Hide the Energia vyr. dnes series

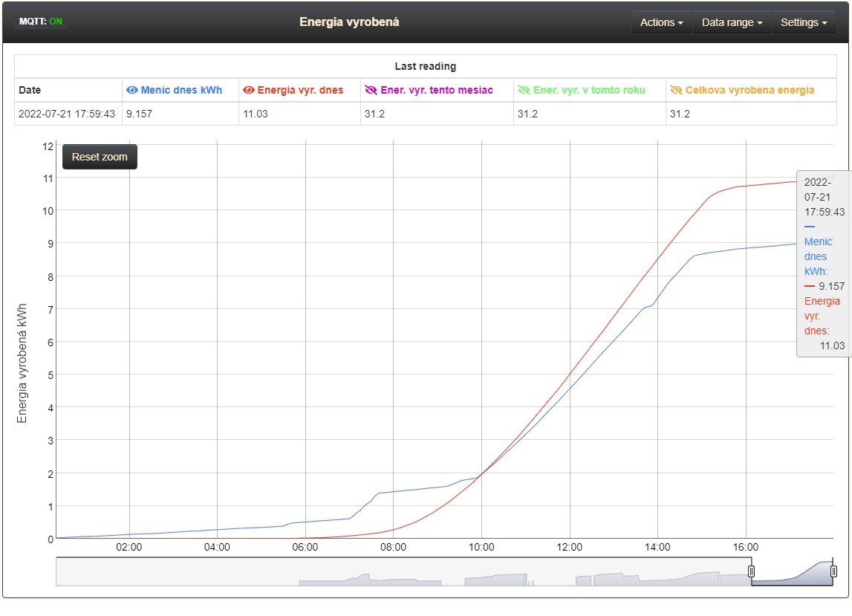click(249, 90)
